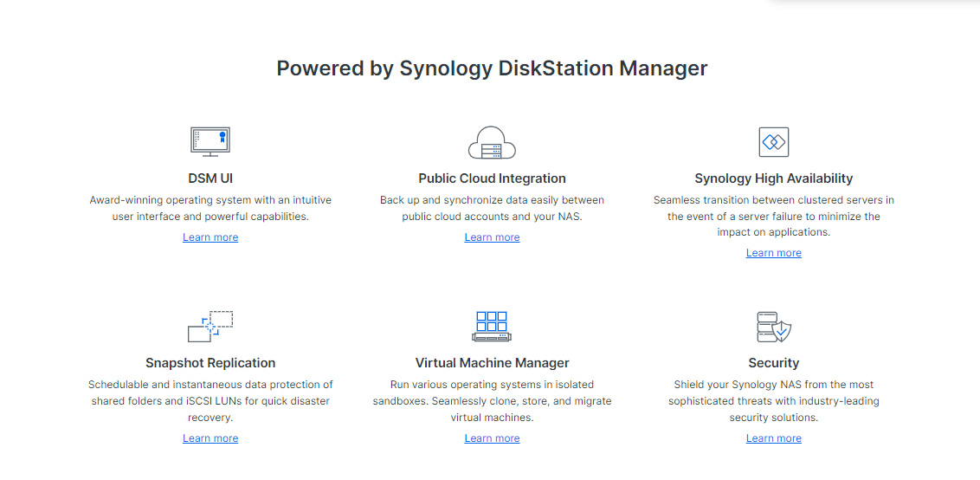Click the Shield your Synology NAS description
This screenshot has height=480, width=980.
(773, 400)
